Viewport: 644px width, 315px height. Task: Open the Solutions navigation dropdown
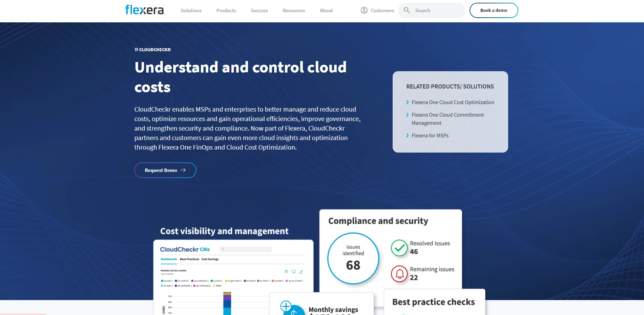190,11
